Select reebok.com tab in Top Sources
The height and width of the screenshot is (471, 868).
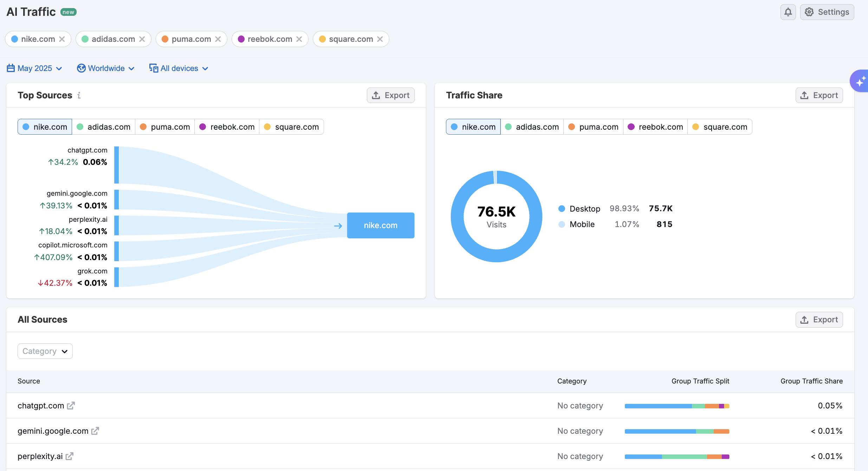(x=227, y=127)
